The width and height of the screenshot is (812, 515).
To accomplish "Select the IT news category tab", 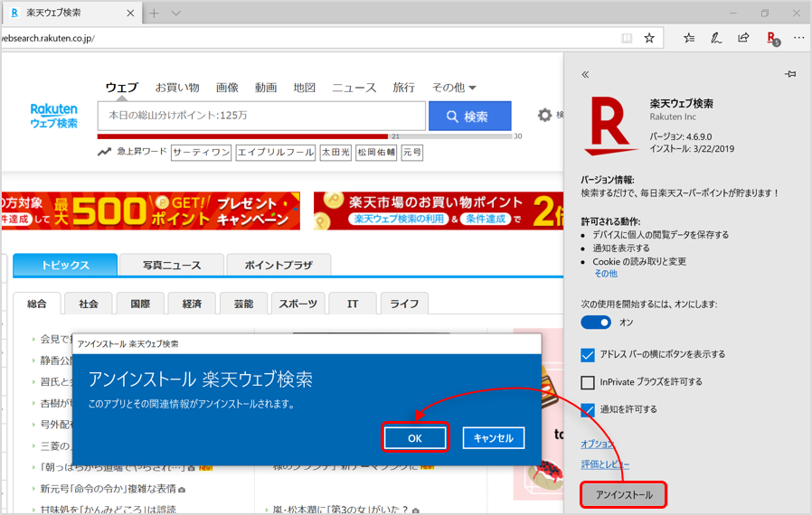I will 353,304.
